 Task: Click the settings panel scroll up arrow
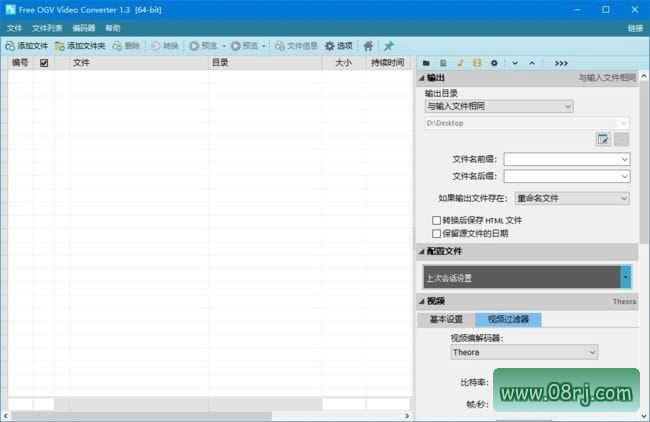(x=644, y=77)
